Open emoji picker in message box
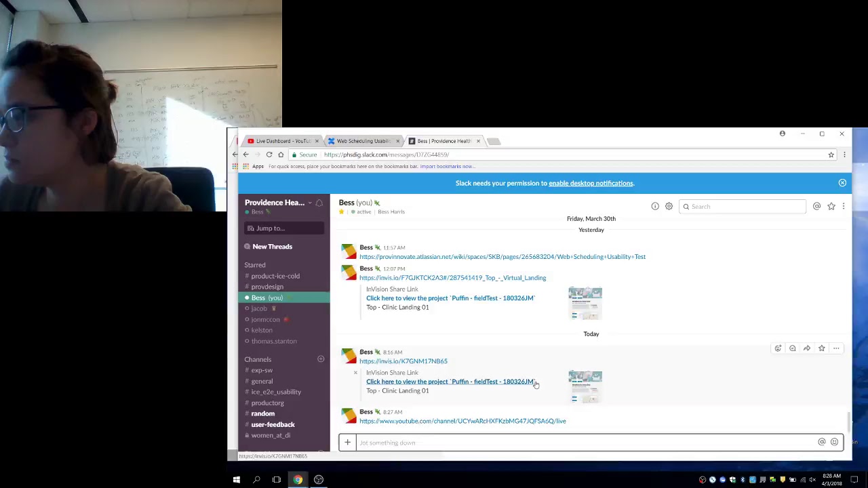Image resolution: width=868 pixels, height=488 pixels. pos(834,442)
